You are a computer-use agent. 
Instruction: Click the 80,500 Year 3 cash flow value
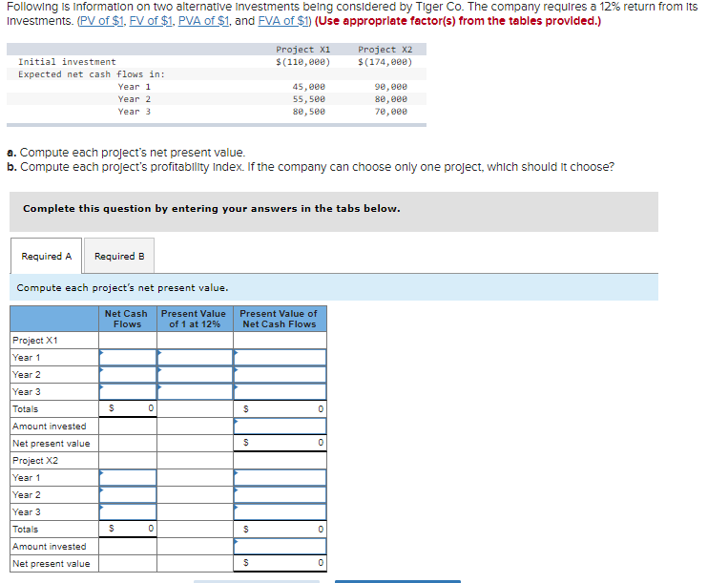[309, 112]
